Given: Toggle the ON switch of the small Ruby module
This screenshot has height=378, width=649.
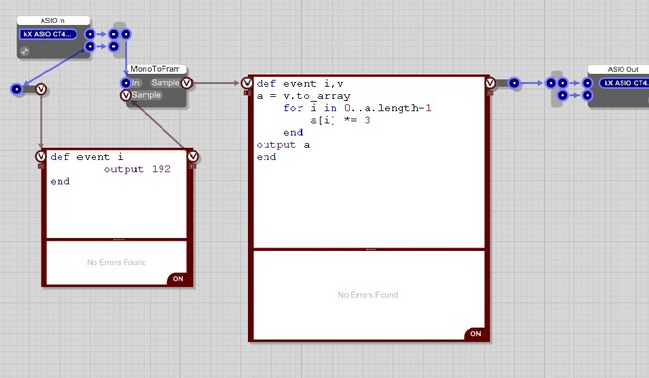Looking at the screenshot, I should (x=178, y=279).
